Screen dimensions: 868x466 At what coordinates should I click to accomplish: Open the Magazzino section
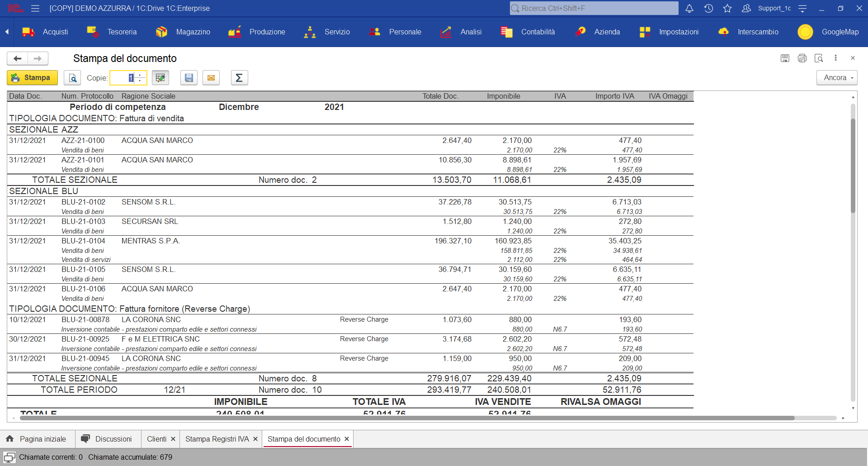[x=183, y=32]
